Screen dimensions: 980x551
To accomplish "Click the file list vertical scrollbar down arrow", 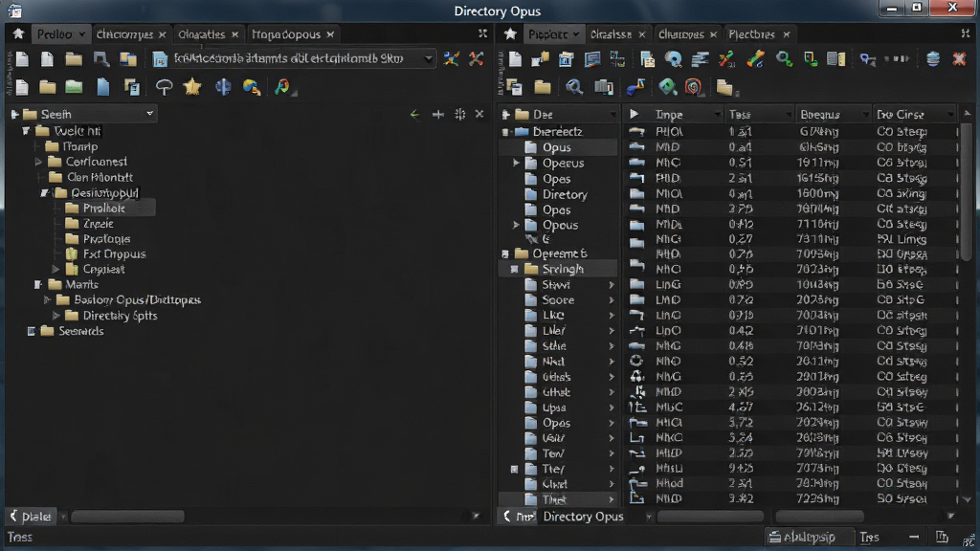I will 967,499.
